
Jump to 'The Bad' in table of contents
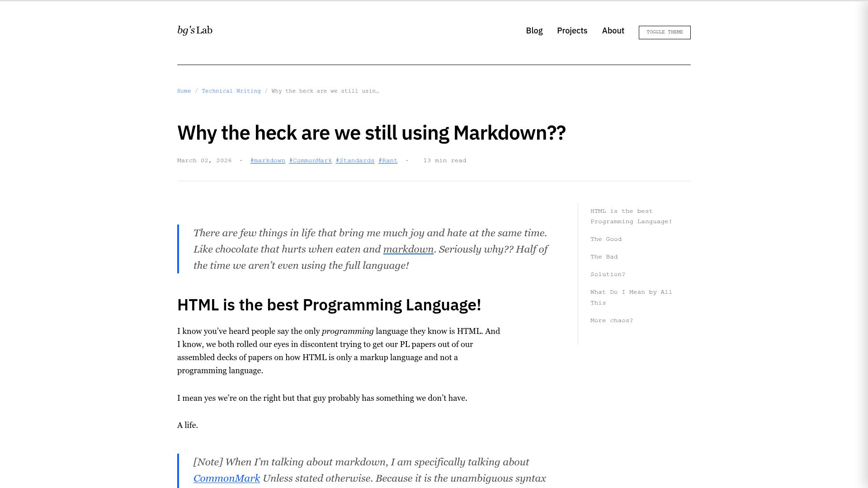tap(604, 257)
